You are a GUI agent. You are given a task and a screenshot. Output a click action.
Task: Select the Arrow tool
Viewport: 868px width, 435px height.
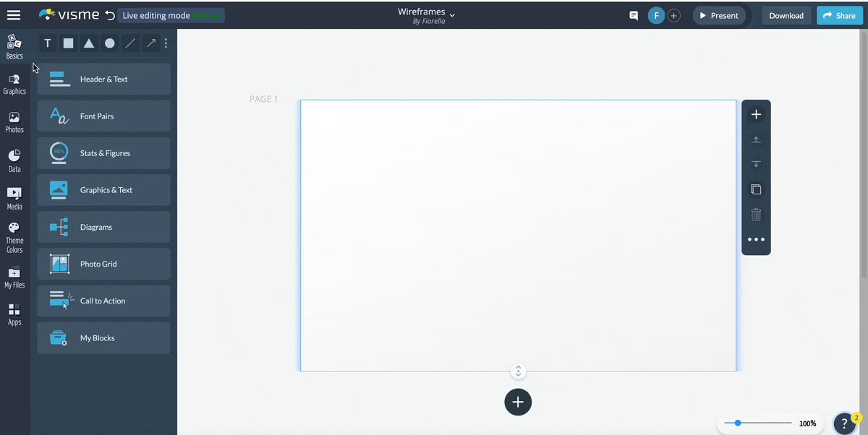tap(150, 43)
